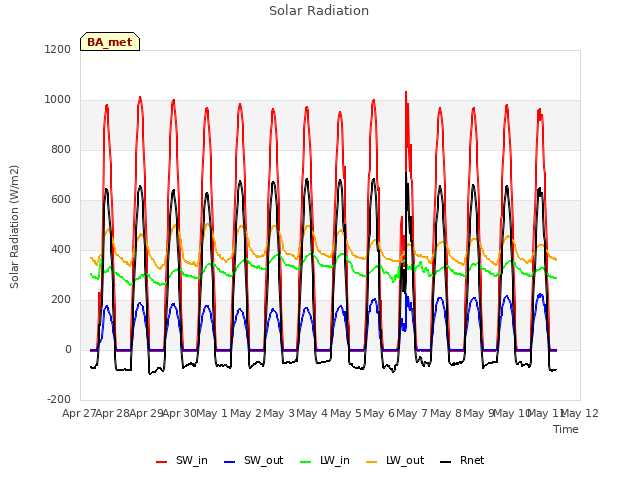Click the BA_met annotation label
Viewport: 640px width, 480px height.
pos(110,42)
